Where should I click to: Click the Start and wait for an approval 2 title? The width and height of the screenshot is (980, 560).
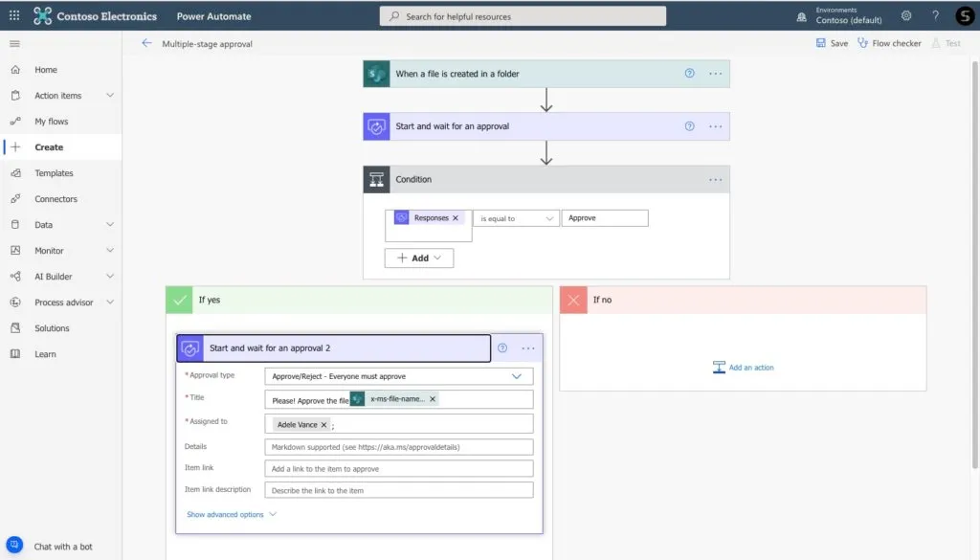pos(270,348)
